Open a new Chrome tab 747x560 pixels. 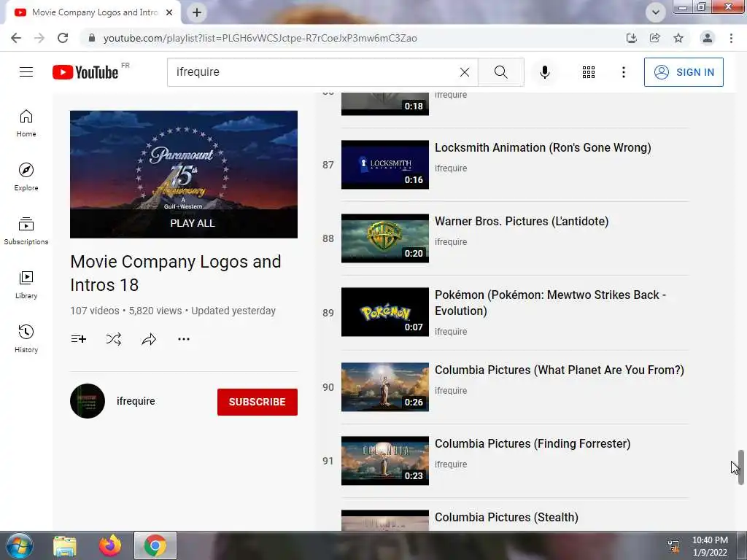click(197, 12)
